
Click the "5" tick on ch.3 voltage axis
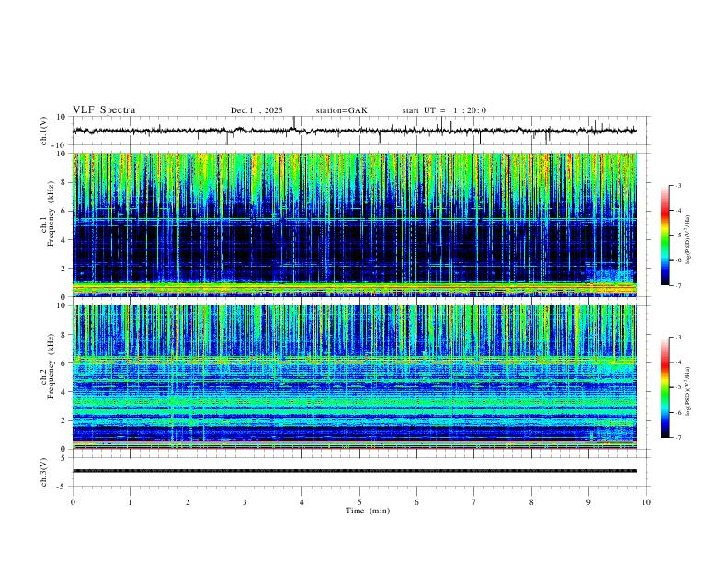[64, 458]
